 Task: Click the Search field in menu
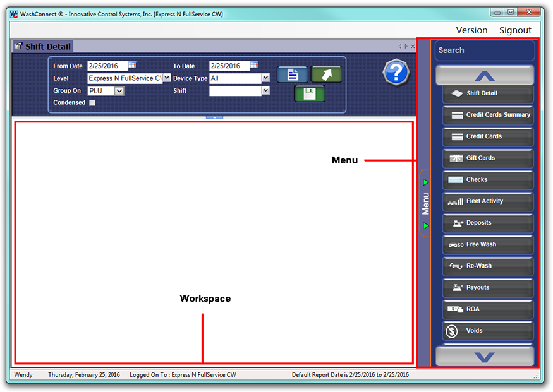[484, 50]
